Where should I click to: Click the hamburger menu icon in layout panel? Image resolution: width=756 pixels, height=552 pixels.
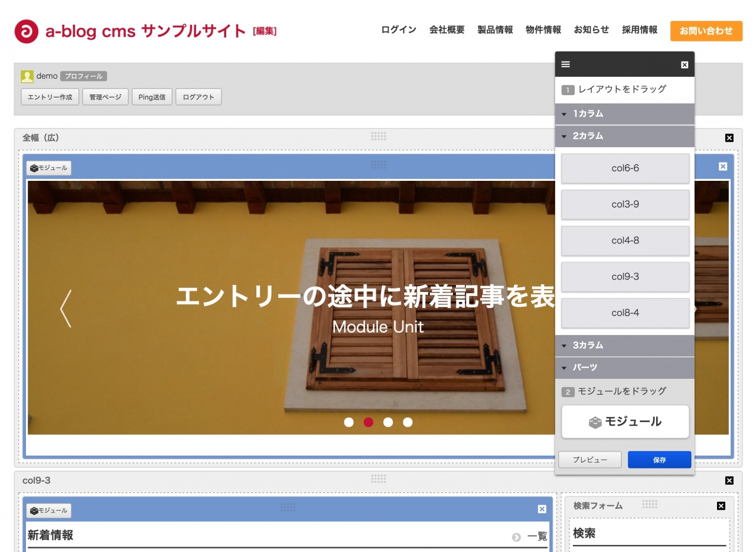click(x=566, y=64)
